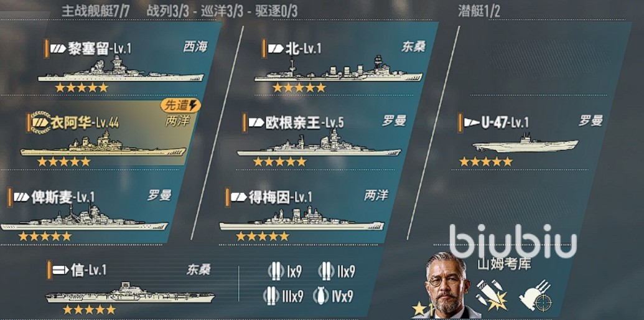Viewport: 644px width, 320px height.
Task: Open commander 山姆考库 portrait
Action: coord(447,285)
